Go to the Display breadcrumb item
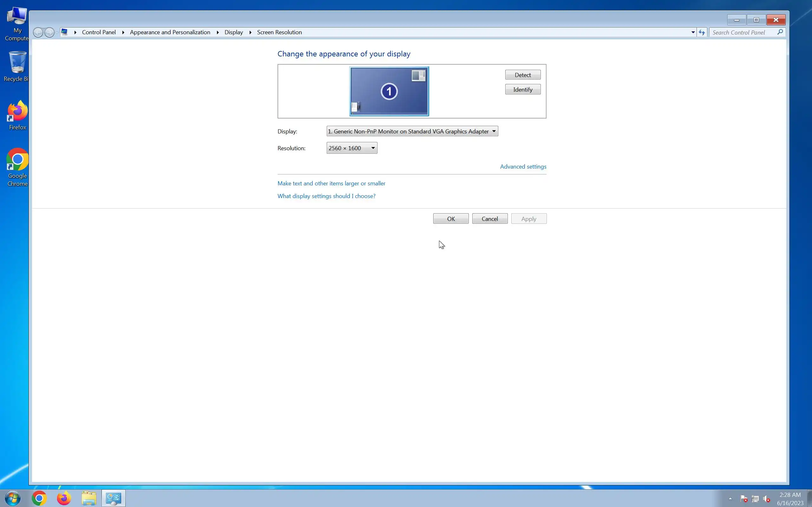The height and width of the screenshot is (507, 812). [x=233, y=32]
